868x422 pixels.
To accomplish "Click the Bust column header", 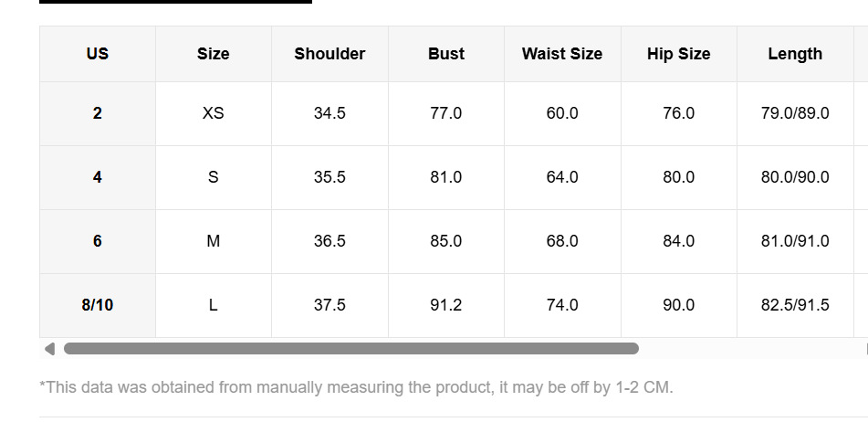I will (446, 54).
